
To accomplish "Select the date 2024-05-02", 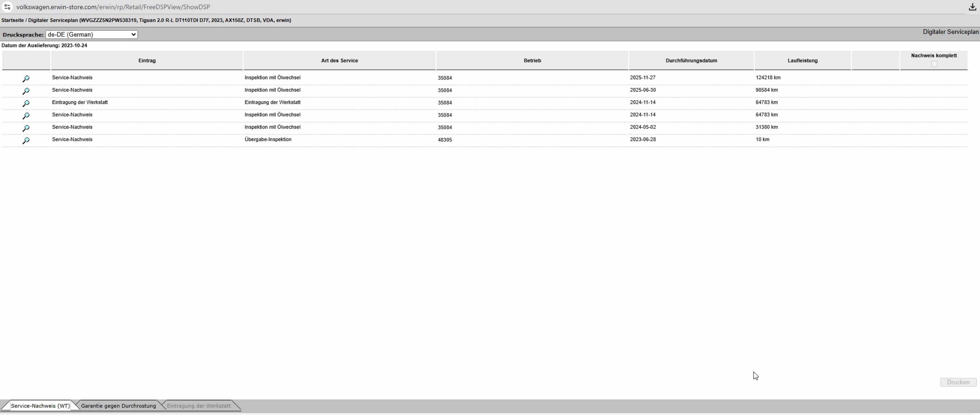I will (x=642, y=127).
